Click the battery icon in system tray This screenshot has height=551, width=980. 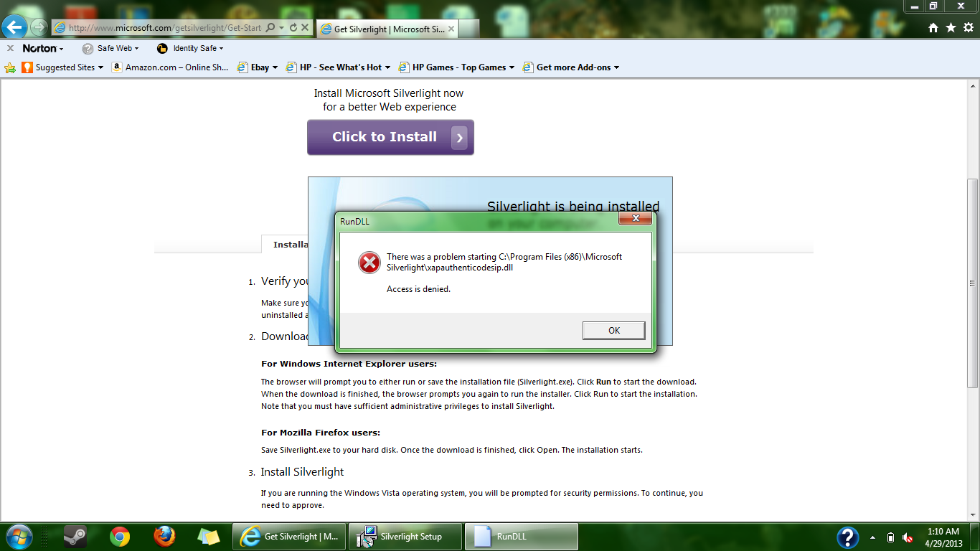point(890,537)
